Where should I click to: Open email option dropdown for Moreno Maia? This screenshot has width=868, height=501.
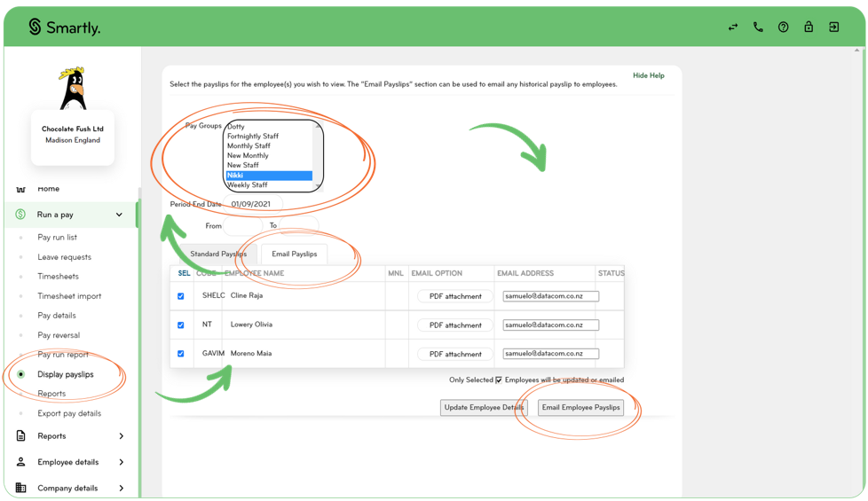point(455,354)
